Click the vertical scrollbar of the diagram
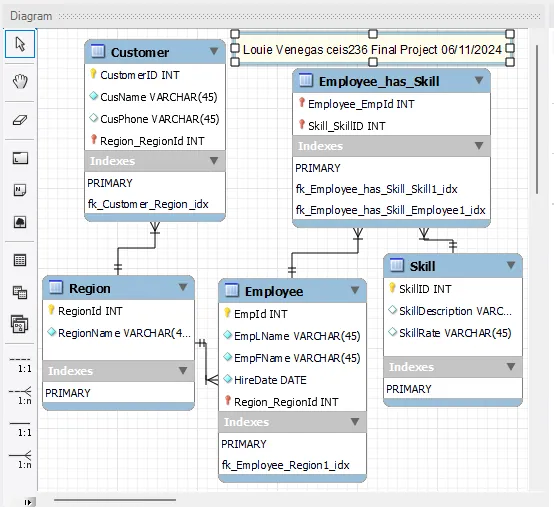The image size is (554, 507). [537, 119]
